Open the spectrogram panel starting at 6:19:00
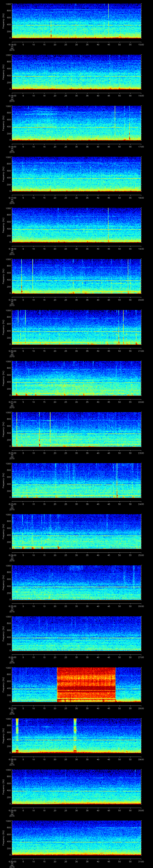 [x=76, y=276]
